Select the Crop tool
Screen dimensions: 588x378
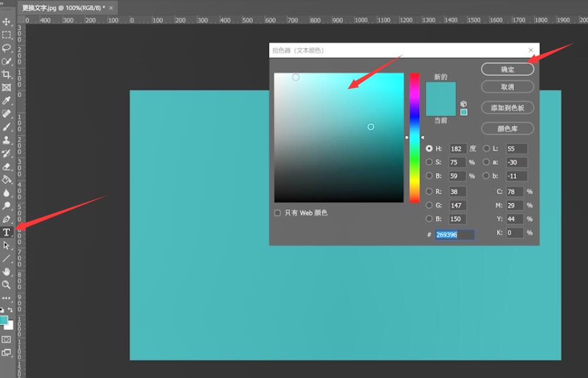click(x=6, y=74)
